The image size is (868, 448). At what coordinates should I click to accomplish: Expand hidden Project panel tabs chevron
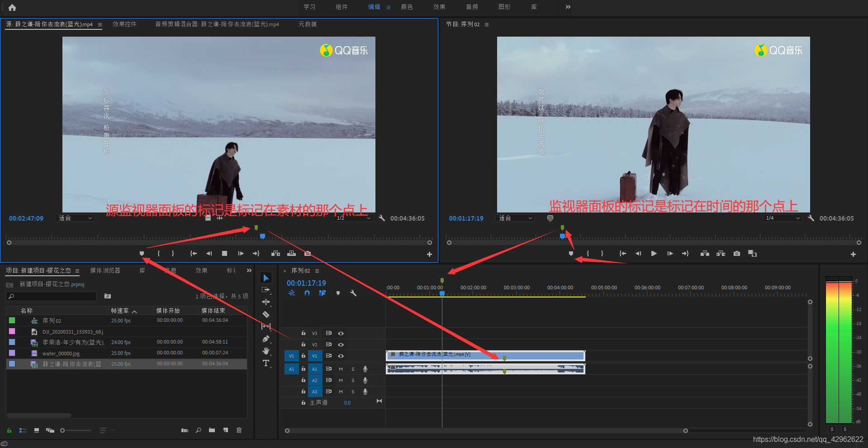click(249, 270)
